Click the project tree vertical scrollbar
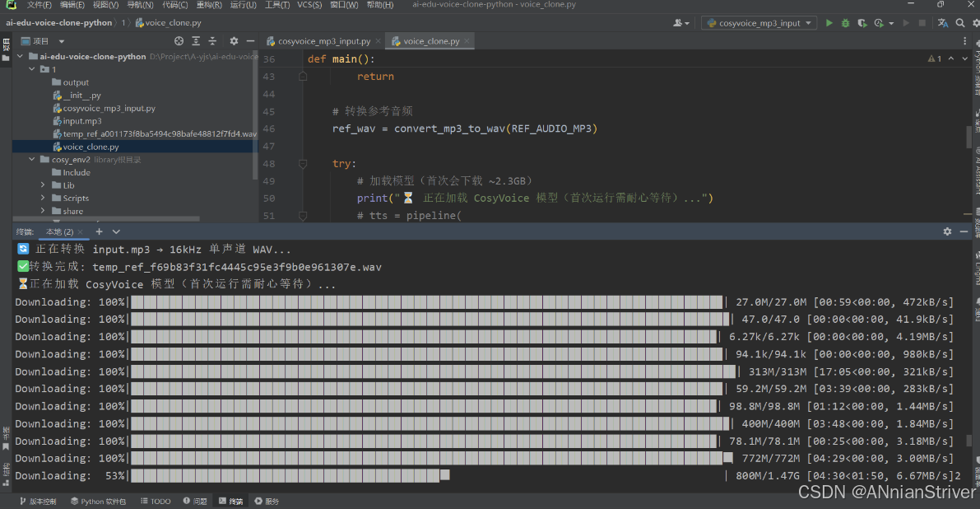This screenshot has height=509, width=980. coord(255,115)
